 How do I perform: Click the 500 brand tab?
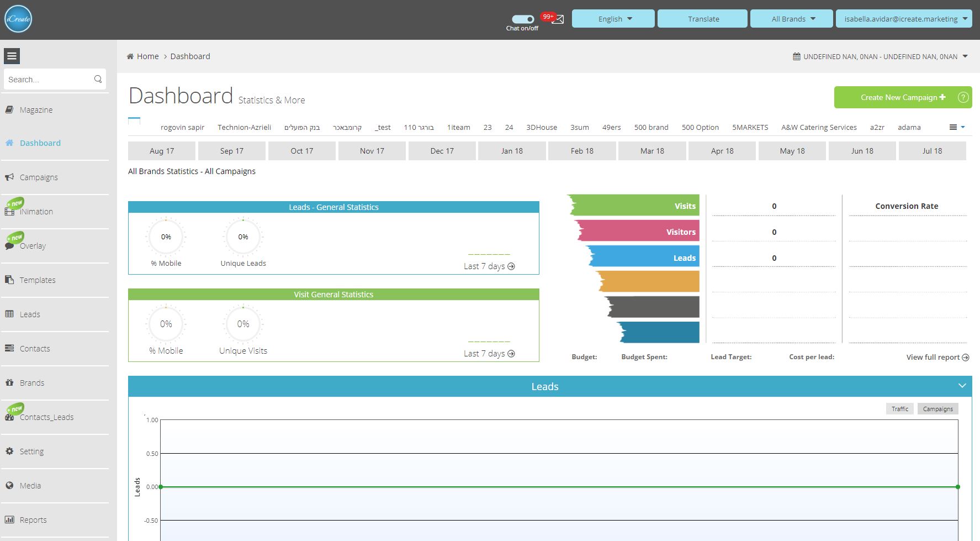pos(651,127)
